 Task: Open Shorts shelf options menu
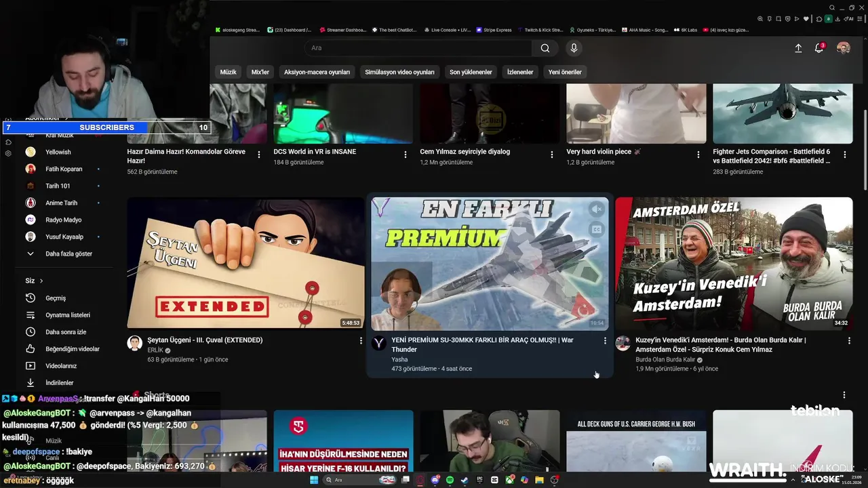point(844,395)
